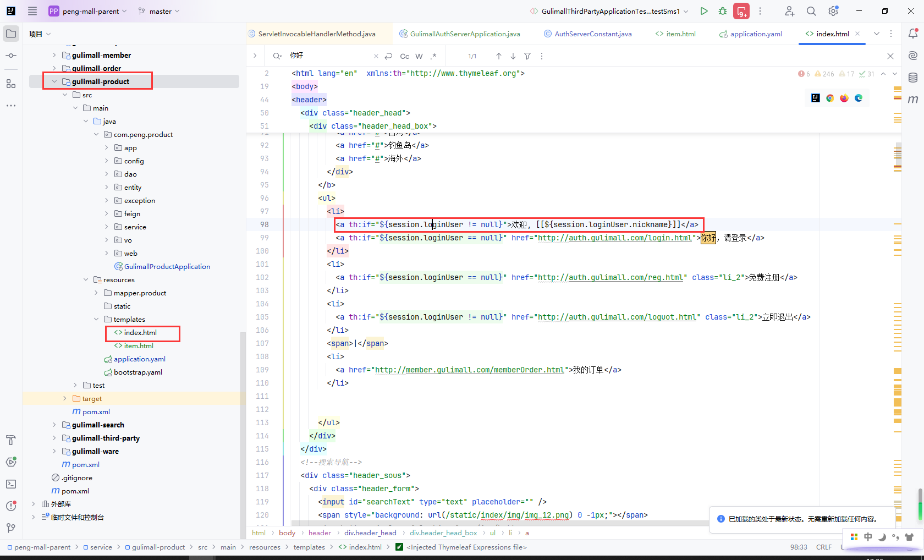Collapse gulimall-product module node

pyautogui.click(x=54, y=81)
